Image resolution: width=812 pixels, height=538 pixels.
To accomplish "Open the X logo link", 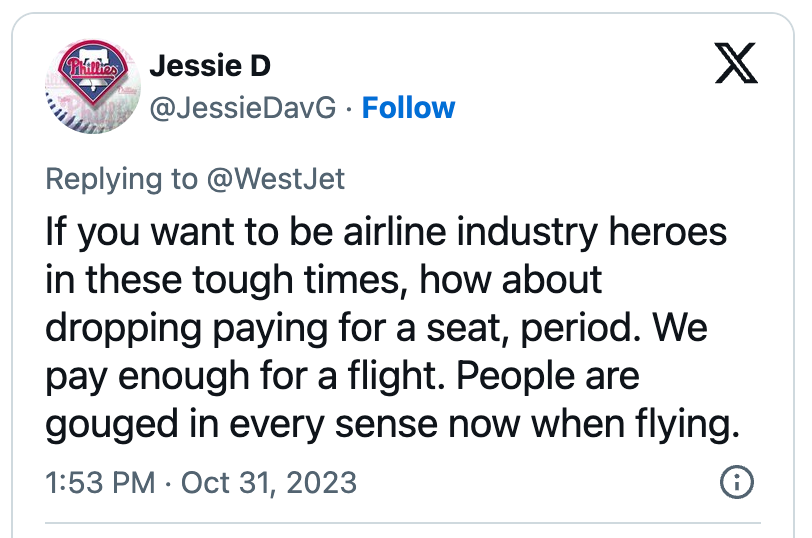I will pyautogui.click(x=736, y=63).
